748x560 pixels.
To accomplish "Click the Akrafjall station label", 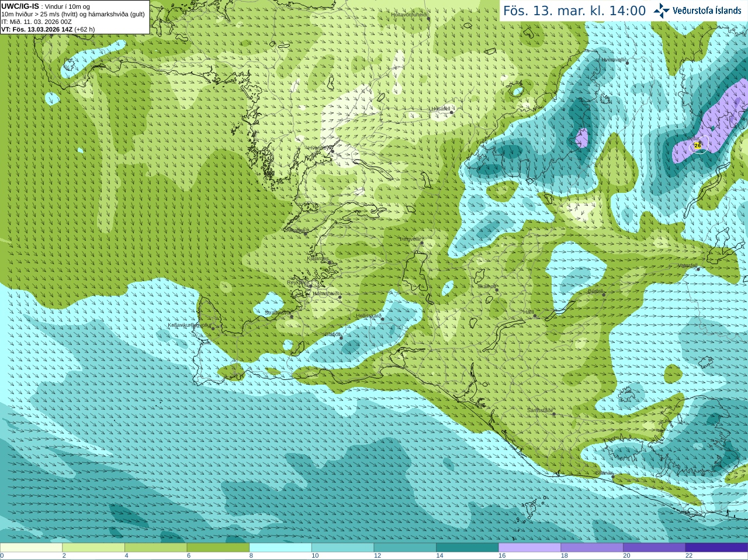I will [295, 230].
